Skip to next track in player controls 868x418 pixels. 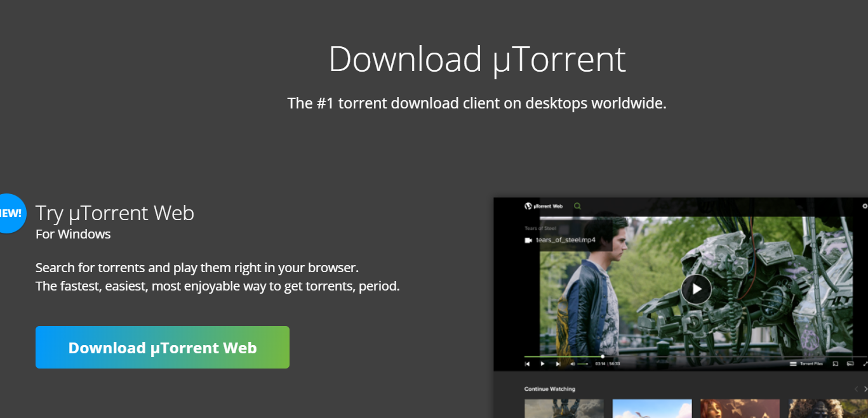click(558, 364)
